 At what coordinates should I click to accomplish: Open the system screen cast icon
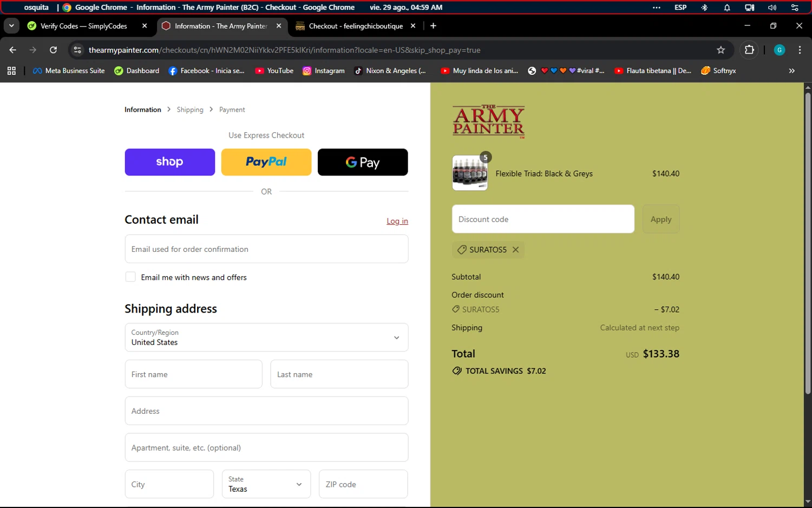tap(749, 8)
